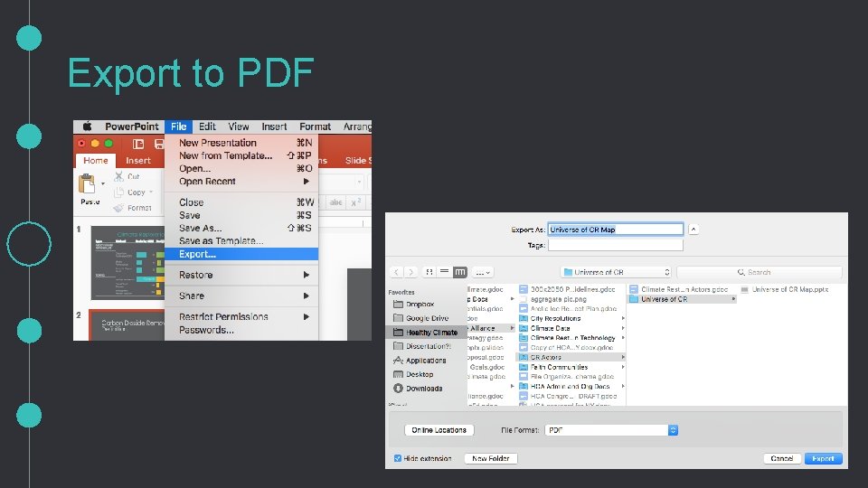Viewport: 868px width, 488px height.
Task: Switch to list view in Export dialog
Action: pos(444,272)
